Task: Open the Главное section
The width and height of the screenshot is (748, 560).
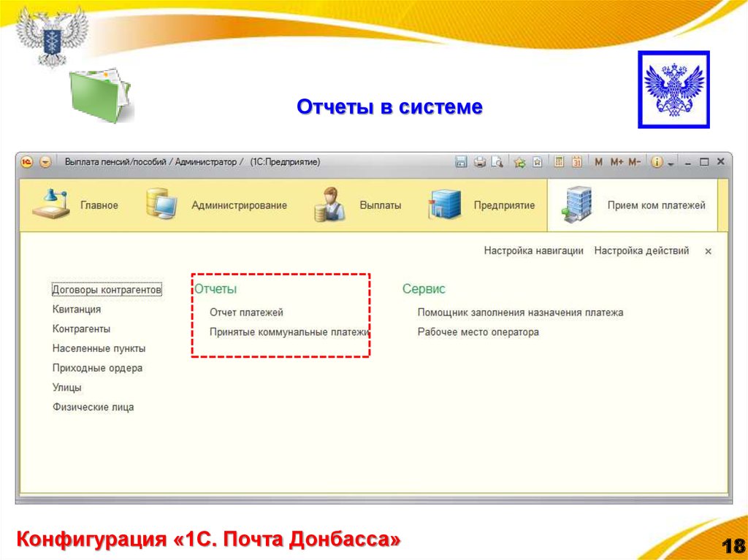Action: [x=99, y=205]
